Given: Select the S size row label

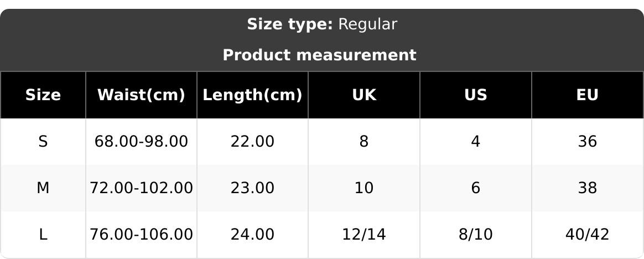Looking at the screenshot, I should (x=43, y=142).
